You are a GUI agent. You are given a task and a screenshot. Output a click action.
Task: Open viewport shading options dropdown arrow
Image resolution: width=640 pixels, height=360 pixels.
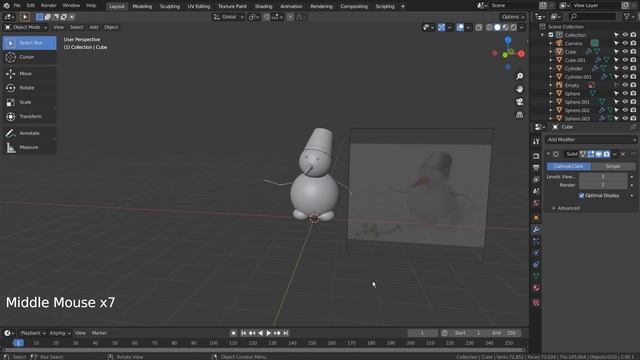click(x=522, y=27)
